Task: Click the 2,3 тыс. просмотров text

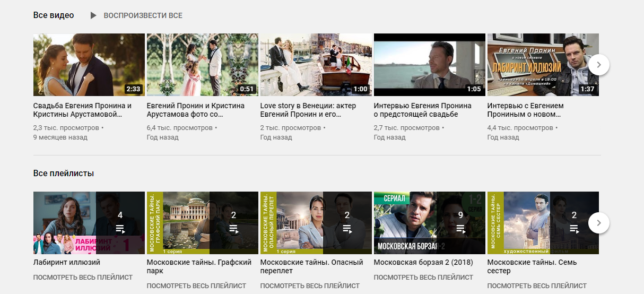Action: pyautogui.click(x=66, y=128)
